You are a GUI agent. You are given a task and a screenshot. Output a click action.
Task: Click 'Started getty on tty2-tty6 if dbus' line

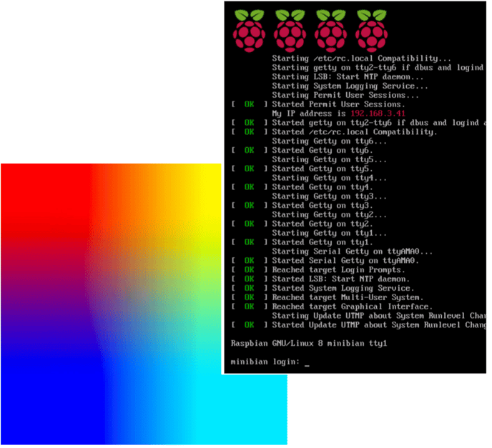[379, 123]
